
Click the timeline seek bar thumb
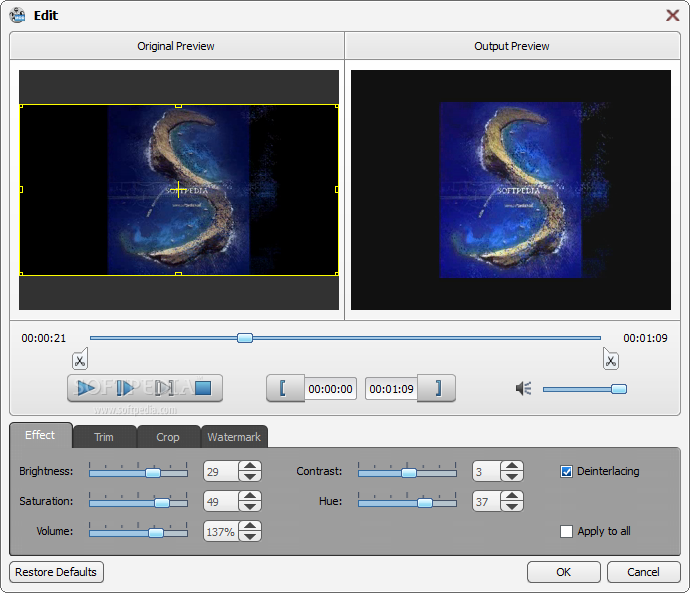pyautogui.click(x=245, y=338)
